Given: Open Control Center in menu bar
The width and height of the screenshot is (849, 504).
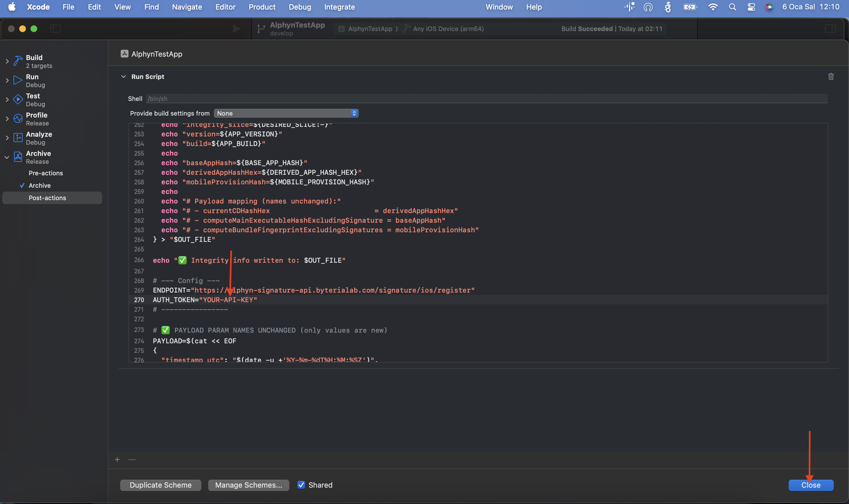Looking at the screenshot, I should coord(751,7).
